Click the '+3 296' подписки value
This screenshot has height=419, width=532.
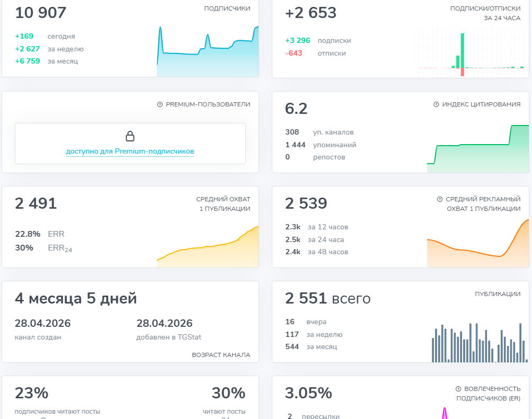pyautogui.click(x=298, y=40)
